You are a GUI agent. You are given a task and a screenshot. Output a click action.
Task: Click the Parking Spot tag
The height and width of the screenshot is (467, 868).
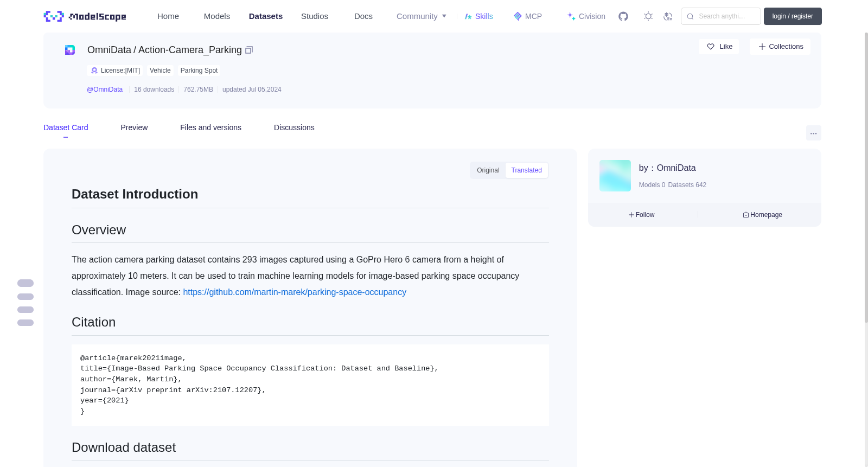[199, 71]
